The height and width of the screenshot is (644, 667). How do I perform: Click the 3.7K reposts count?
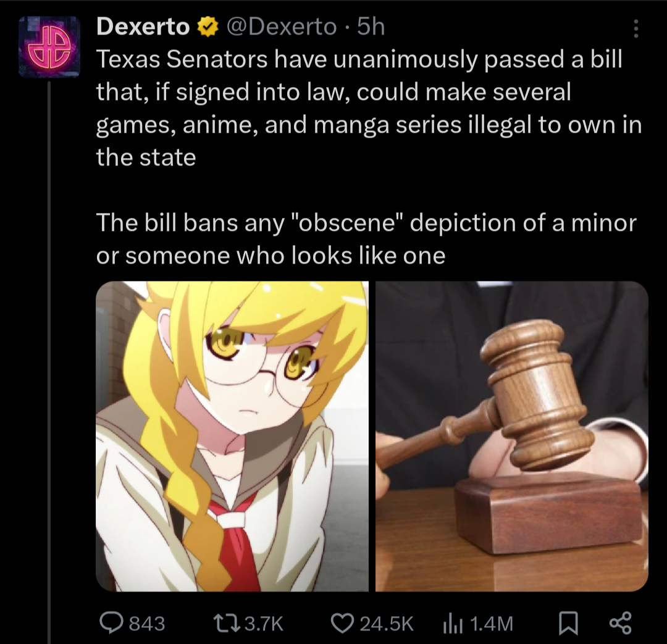coord(264,624)
